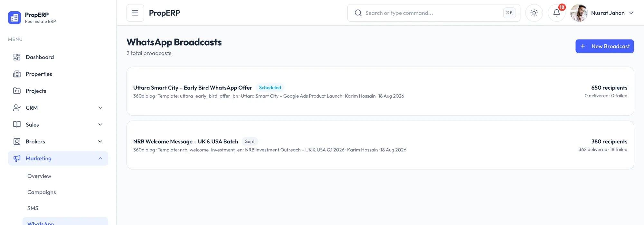Click the New Broadcast button

pos(604,46)
